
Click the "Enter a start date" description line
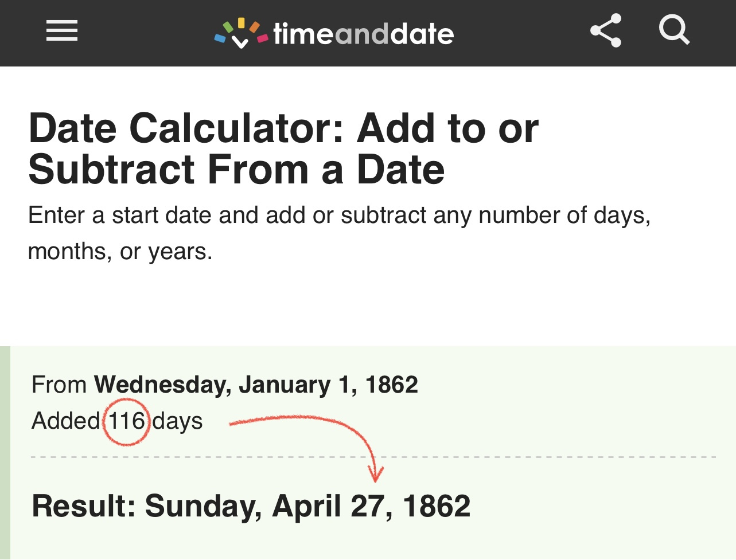[339, 216]
